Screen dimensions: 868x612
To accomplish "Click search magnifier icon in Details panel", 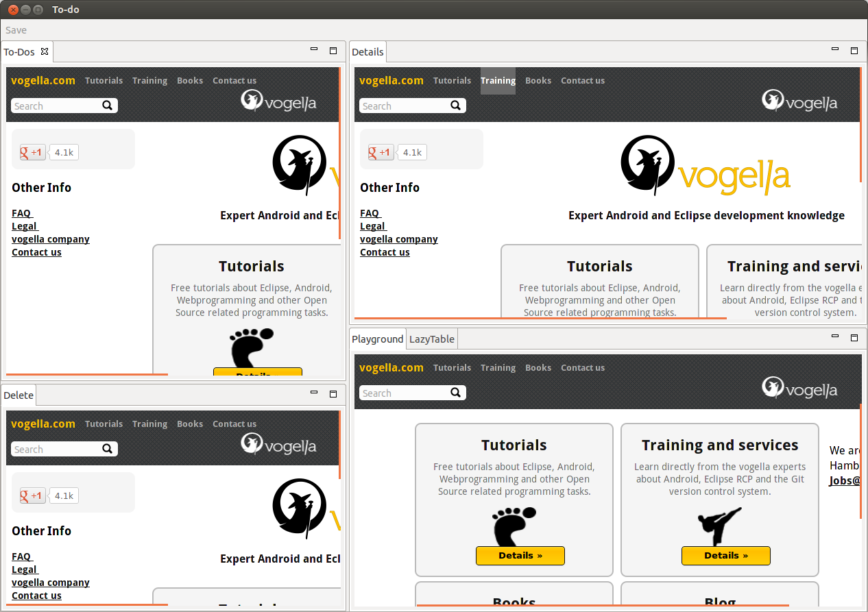I will pos(455,106).
